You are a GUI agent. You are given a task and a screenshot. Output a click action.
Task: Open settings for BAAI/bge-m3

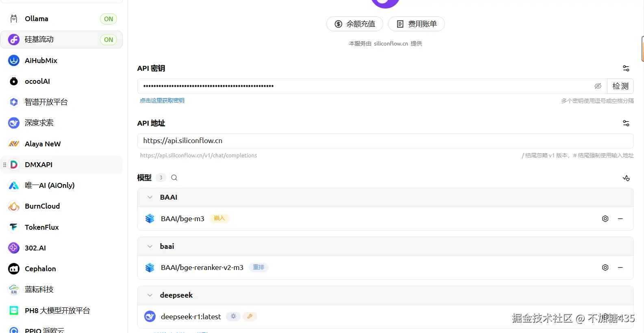coord(605,219)
